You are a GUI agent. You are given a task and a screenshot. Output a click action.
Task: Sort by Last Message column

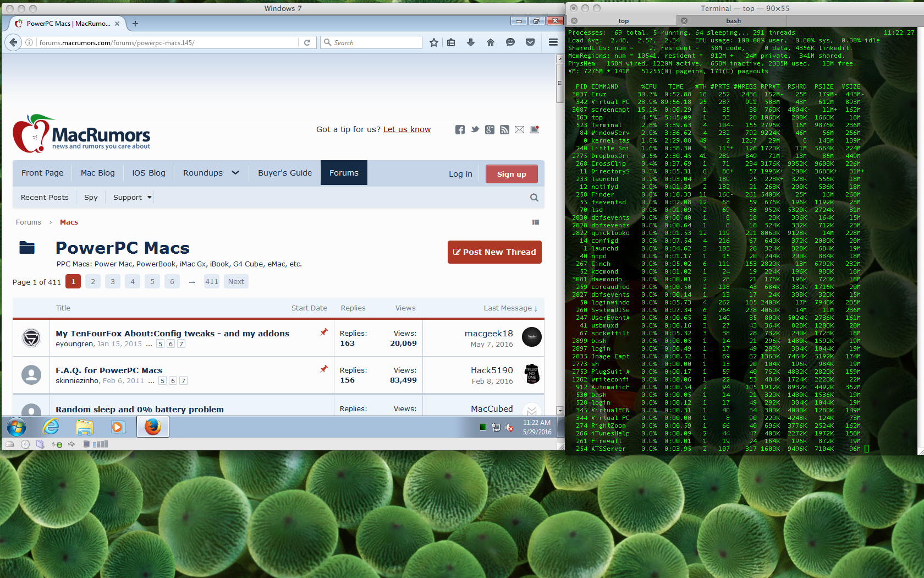[510, 308]
